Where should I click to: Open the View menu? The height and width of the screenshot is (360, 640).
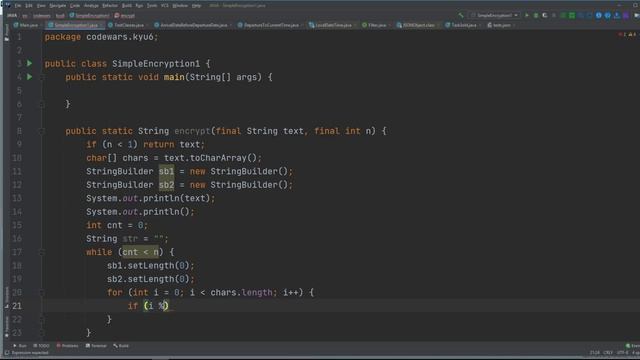(41, 6)
